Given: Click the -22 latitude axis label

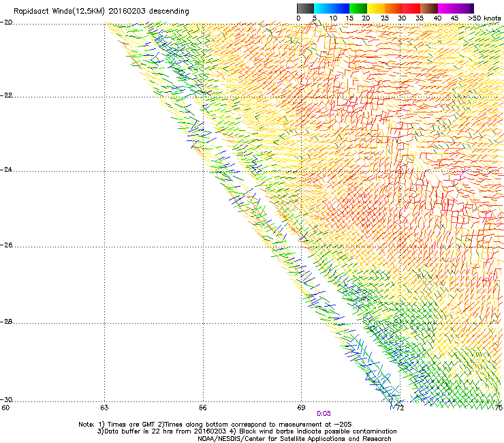Looking at the screenshot, I should [6, 95].
